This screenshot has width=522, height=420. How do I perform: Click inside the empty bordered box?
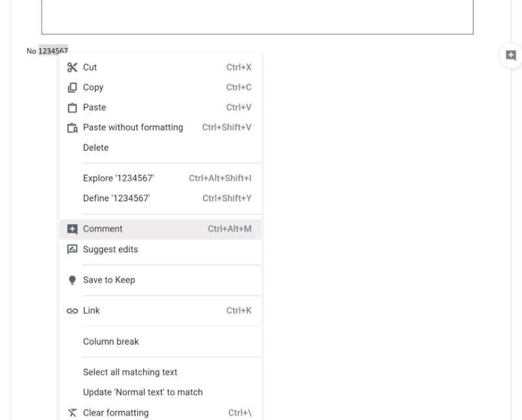coord(257,17)
